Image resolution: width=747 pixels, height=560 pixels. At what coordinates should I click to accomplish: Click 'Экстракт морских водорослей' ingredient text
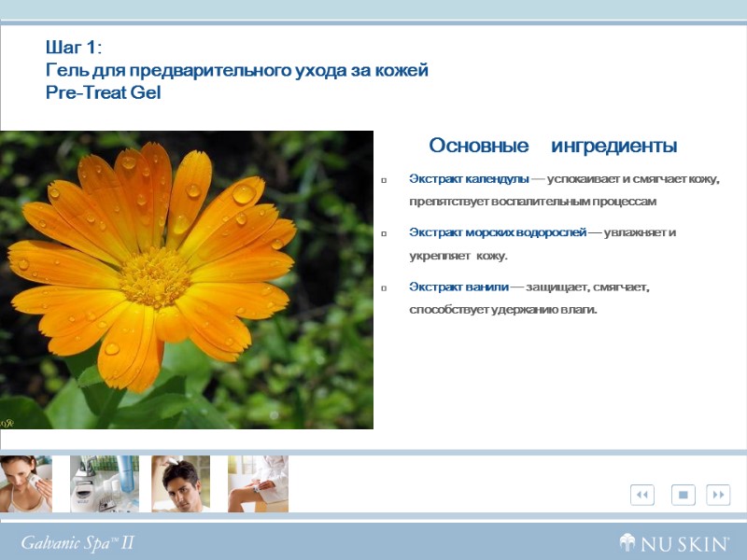[x=498, y=232]
